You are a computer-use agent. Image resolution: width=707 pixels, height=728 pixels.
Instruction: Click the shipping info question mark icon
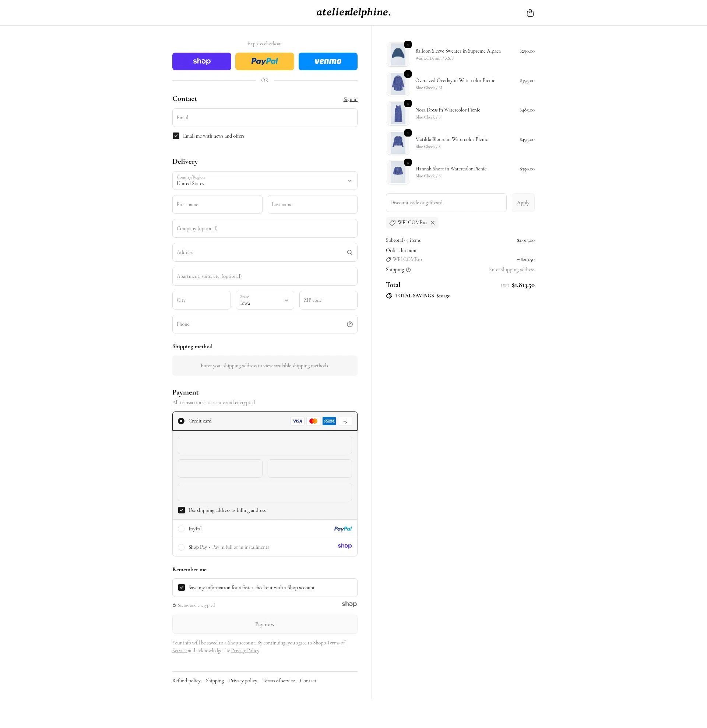click(x=408, y=270)
